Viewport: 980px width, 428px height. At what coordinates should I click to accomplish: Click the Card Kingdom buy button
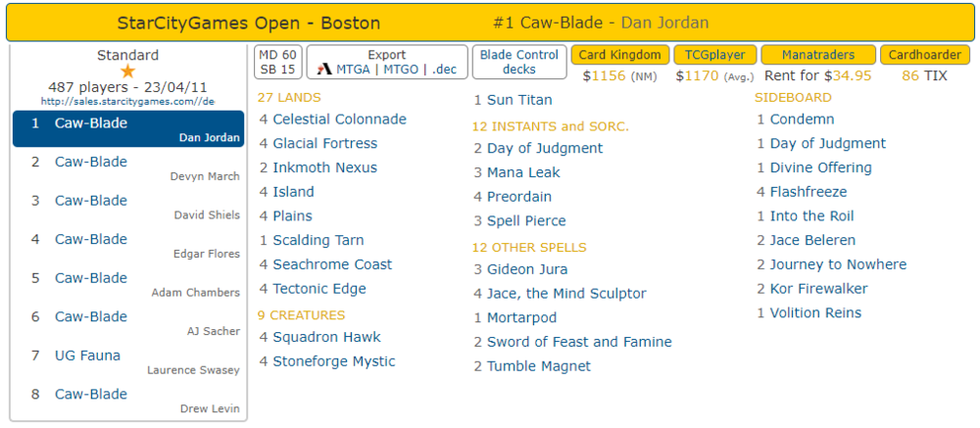click(620, 55)
